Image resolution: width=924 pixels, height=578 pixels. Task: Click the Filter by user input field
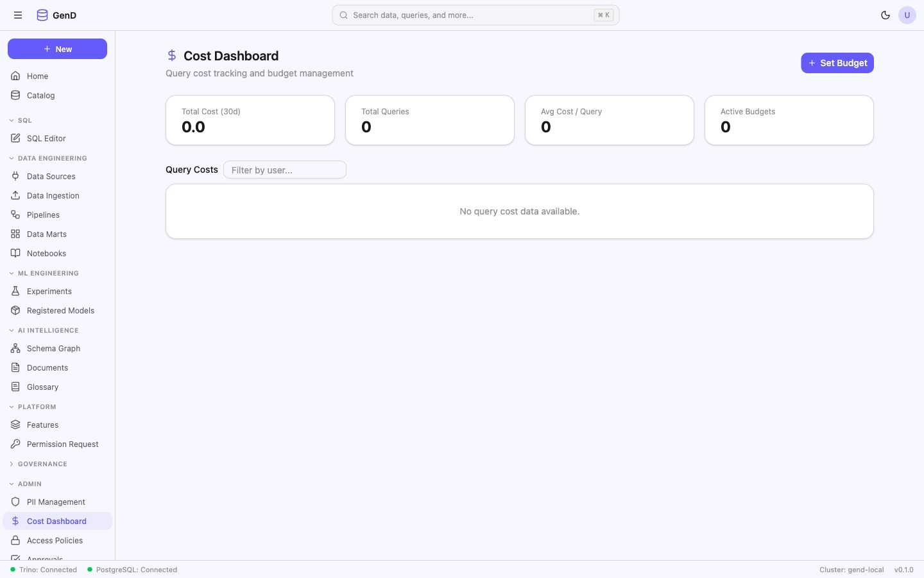coord(284,170)
